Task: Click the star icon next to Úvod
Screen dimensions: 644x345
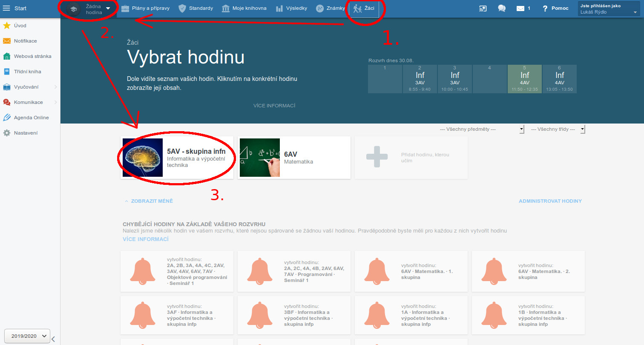Action: [x=7, y=26]
